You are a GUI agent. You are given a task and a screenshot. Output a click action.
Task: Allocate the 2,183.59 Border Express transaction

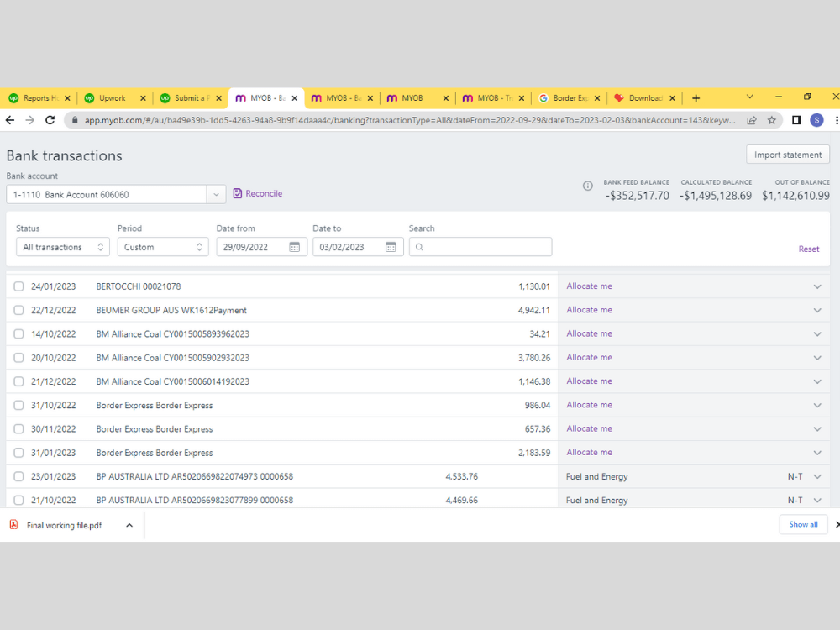point(590,452)
